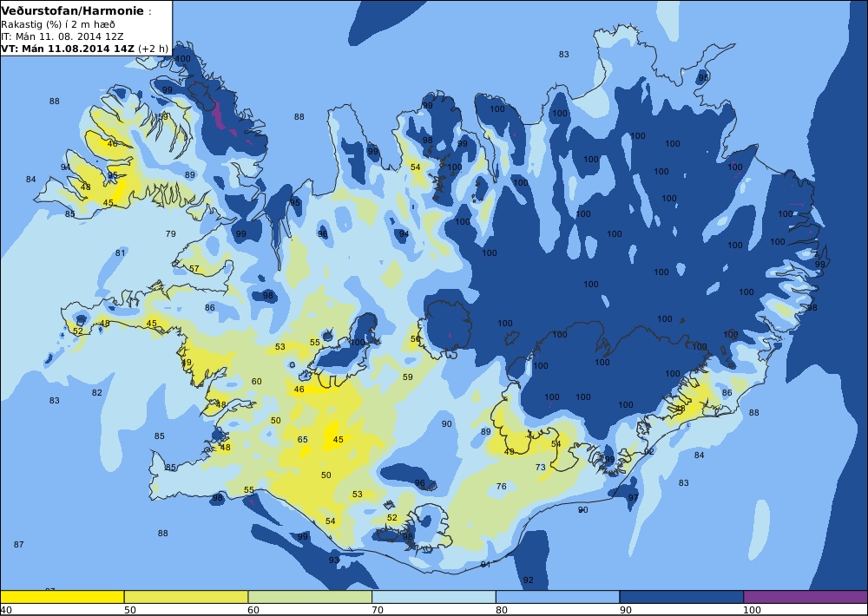Pick the pale yellow 50–60 legend swatch
The height and width of the screenshot is (616, 868).
tap(186, 597)
